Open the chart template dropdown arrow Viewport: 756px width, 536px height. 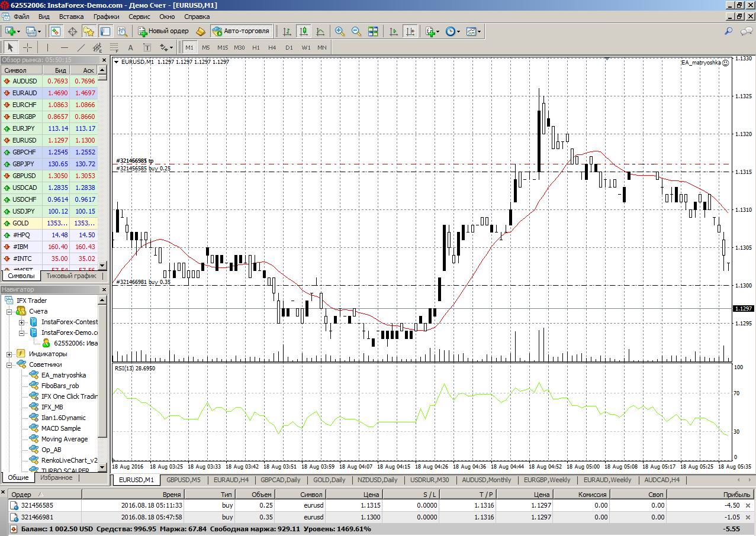pos(480,32)
